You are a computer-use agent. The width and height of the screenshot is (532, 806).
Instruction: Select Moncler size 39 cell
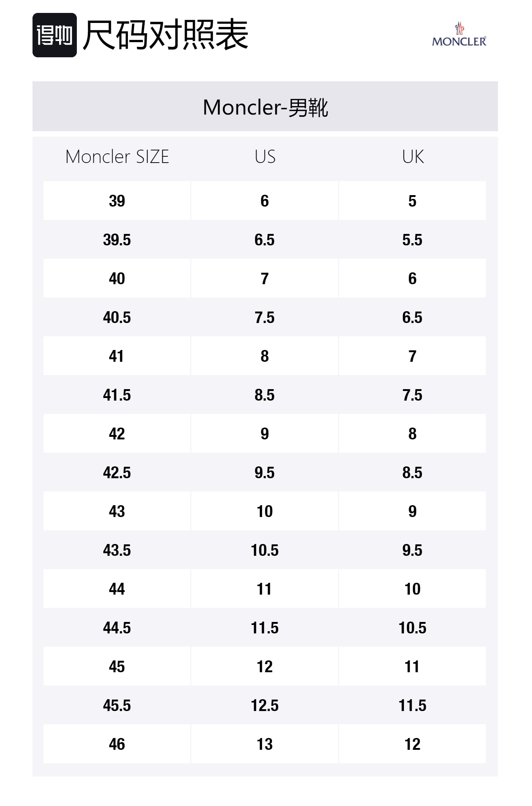[117, 201]
